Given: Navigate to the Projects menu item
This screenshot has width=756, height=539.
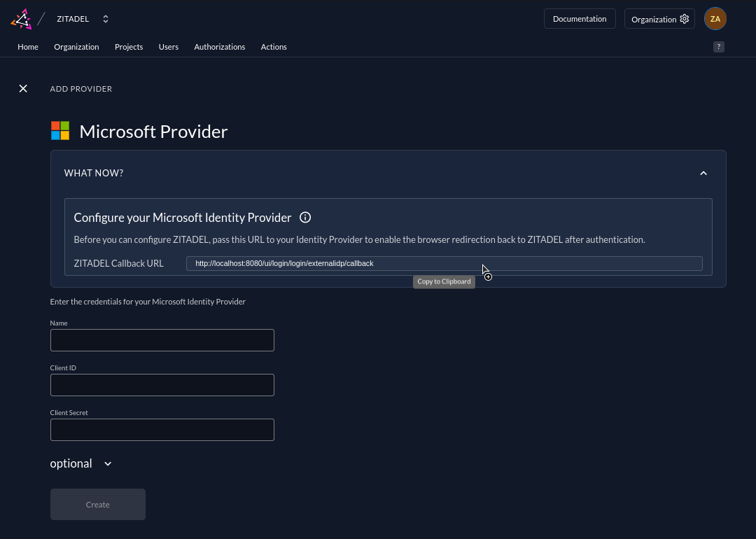Looking at the screenshot, I should (129, 47).
